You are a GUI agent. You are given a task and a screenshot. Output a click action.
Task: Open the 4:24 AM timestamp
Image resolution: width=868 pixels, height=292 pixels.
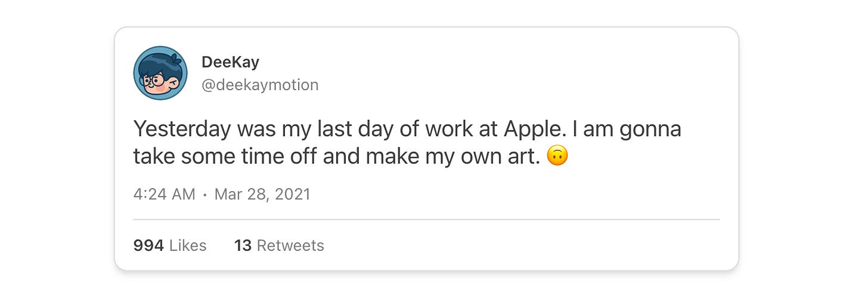[164, 195]
